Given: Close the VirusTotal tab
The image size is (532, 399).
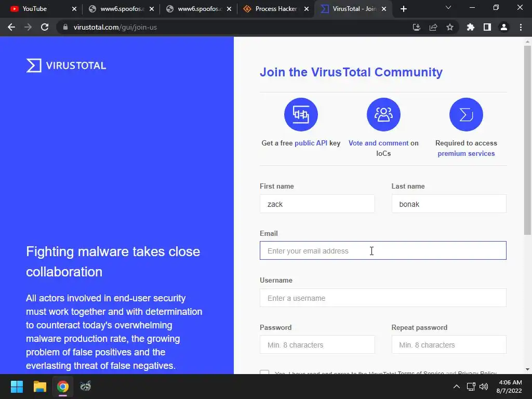Looking at the screenshot, I should [384, 9].
